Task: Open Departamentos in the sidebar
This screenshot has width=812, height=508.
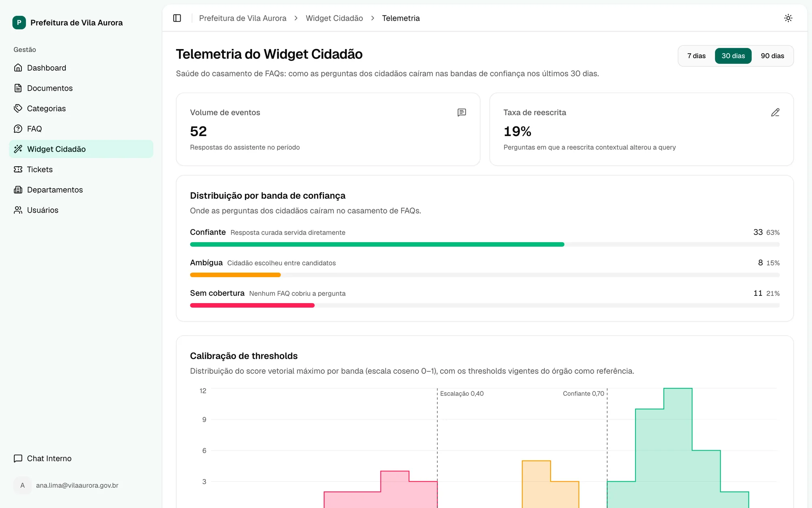Action: point(81,190)
